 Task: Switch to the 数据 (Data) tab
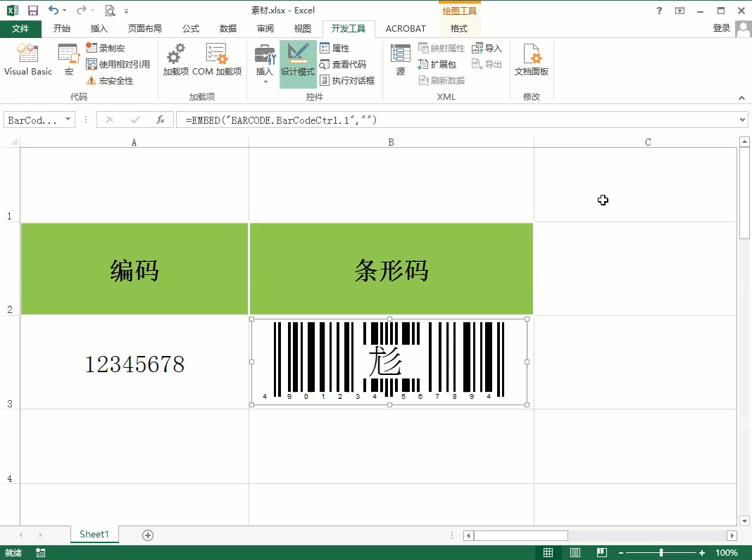click(228, 29)
